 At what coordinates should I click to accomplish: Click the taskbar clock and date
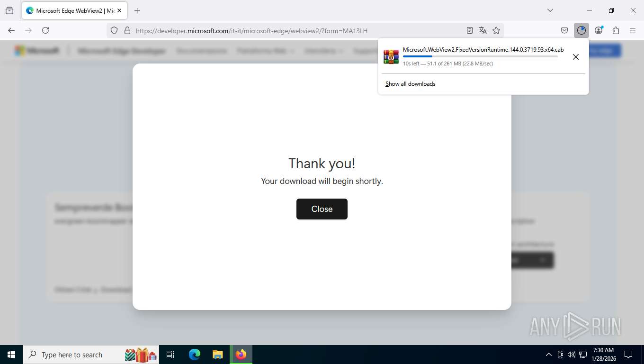(x=603, y=355)
